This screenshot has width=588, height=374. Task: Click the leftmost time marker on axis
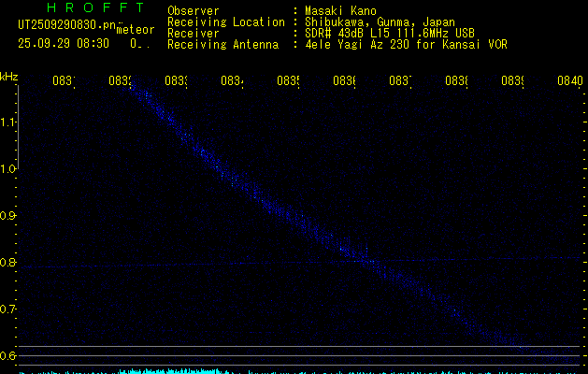[x=64, y=81]
